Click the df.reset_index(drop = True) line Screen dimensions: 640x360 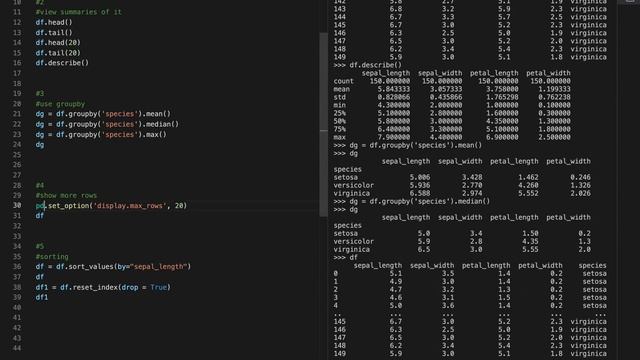[x=103, y=287]
